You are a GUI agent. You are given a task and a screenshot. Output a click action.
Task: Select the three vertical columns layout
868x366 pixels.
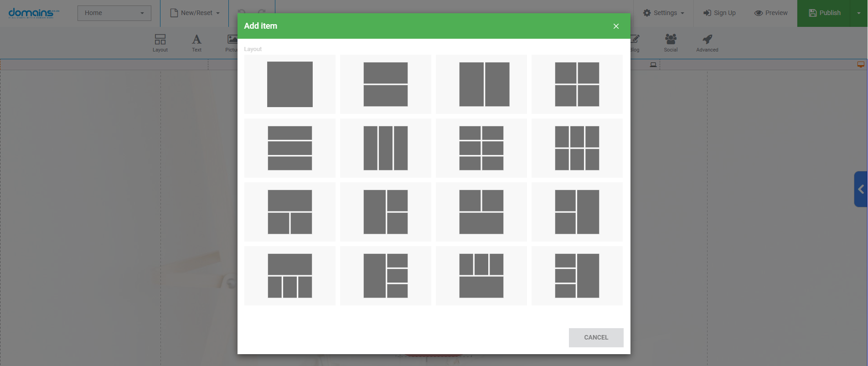coord(385,148)
